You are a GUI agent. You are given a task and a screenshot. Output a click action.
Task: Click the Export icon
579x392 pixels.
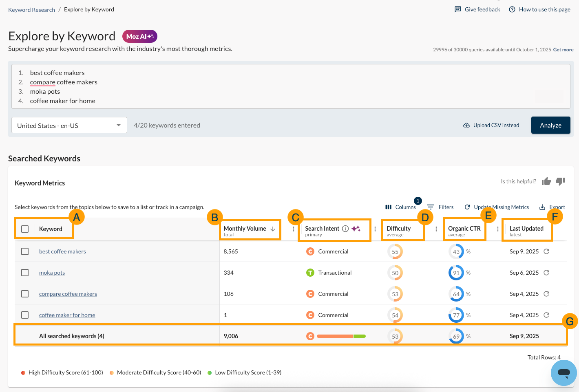point(541,207)
